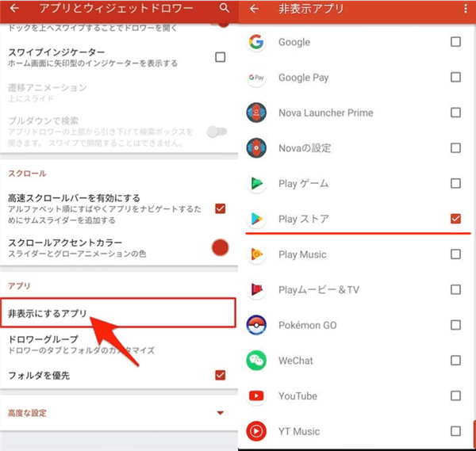The image size is (476, 451).
Task: Tap the Google Pay app icon
Action: (256, 78)
